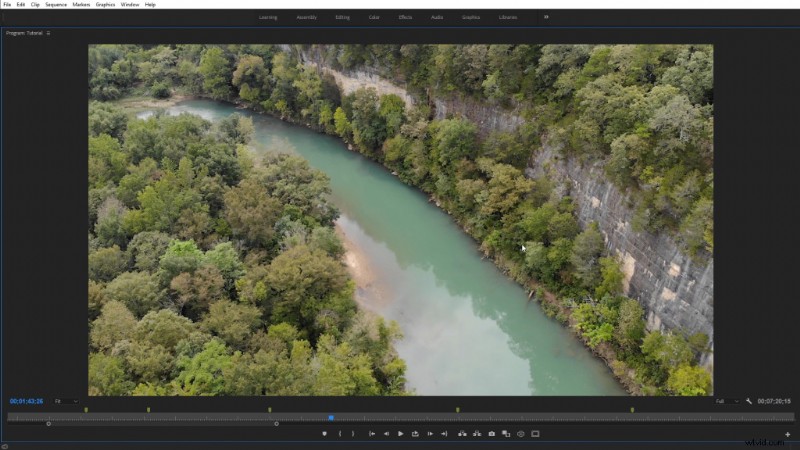Viewport: 800px width, 450px height.
Task: Select the third green marker on the ruler
Action: [x=270, y=410]
